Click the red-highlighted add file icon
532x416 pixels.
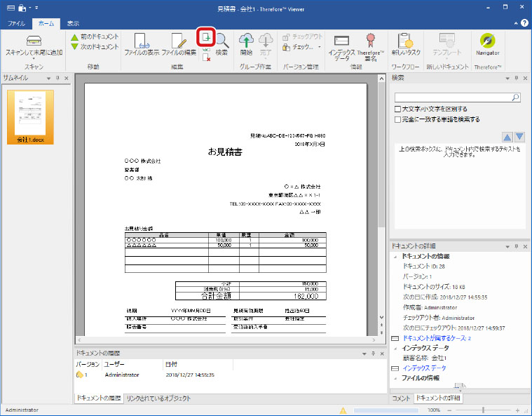pos(206,37)
